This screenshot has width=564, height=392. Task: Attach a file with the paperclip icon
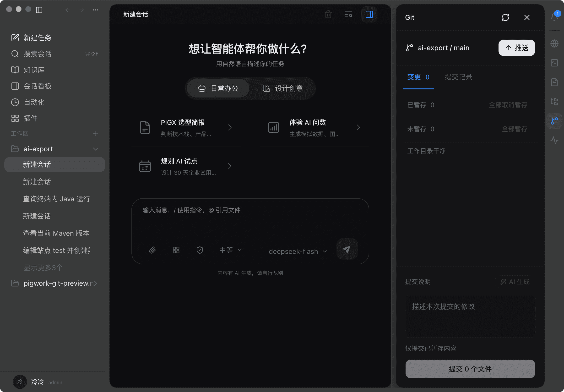[152, 250]
